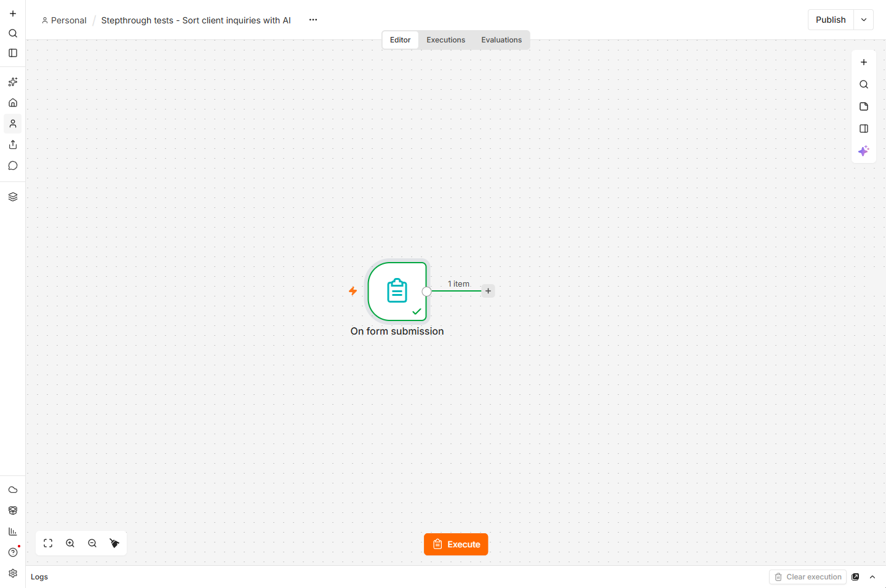Image resolution: width=886 pixels, height=588 pixels.
Task: Switch to the Evaluations tab
Action: pos(501,40)
